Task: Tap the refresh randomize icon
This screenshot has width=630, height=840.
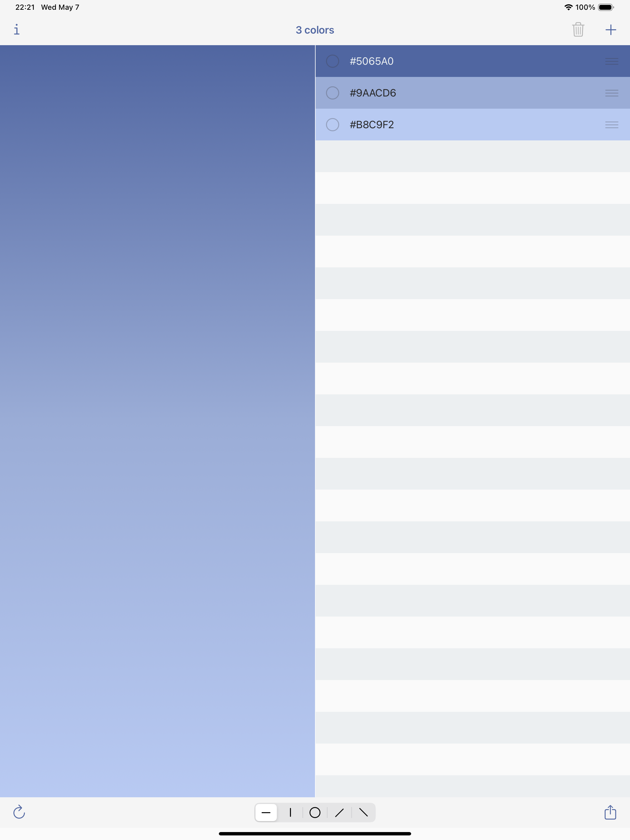Action: click(x=19, y=812)
